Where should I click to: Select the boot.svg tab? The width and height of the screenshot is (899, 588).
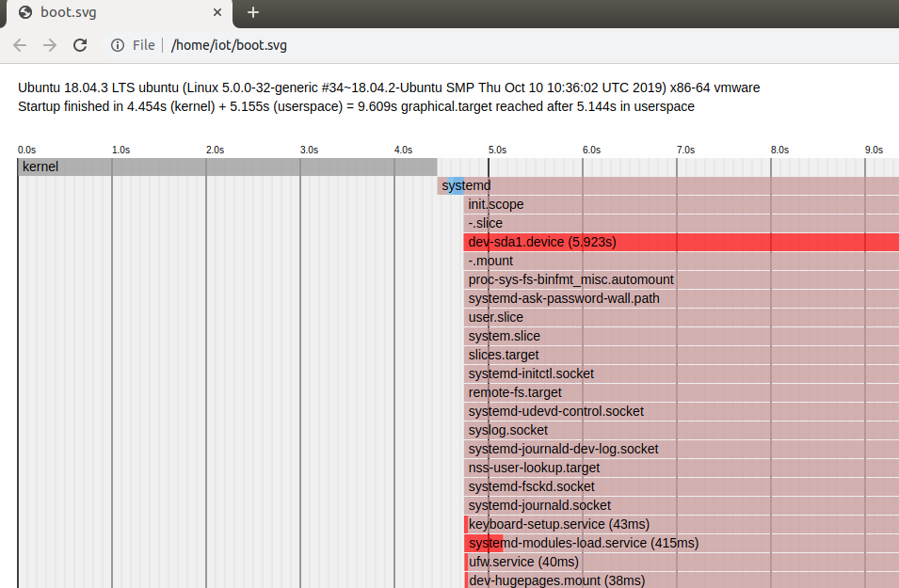coord(119,13)
